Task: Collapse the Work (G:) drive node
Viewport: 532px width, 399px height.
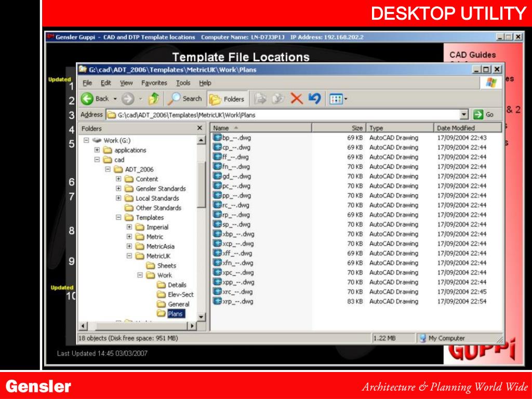Action: tap(86, 140)
